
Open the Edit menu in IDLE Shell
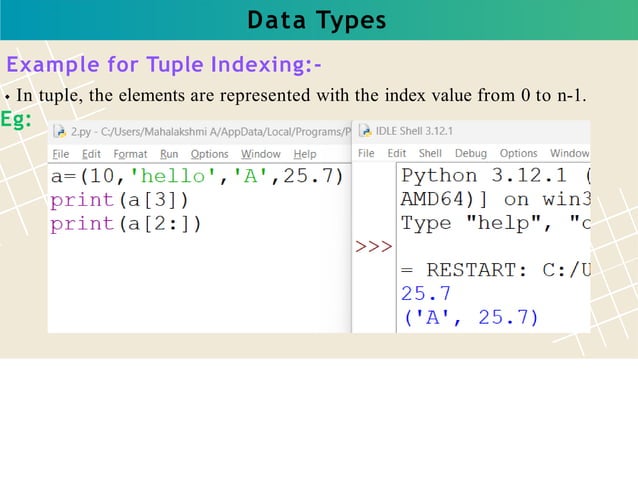pos(397,153)
